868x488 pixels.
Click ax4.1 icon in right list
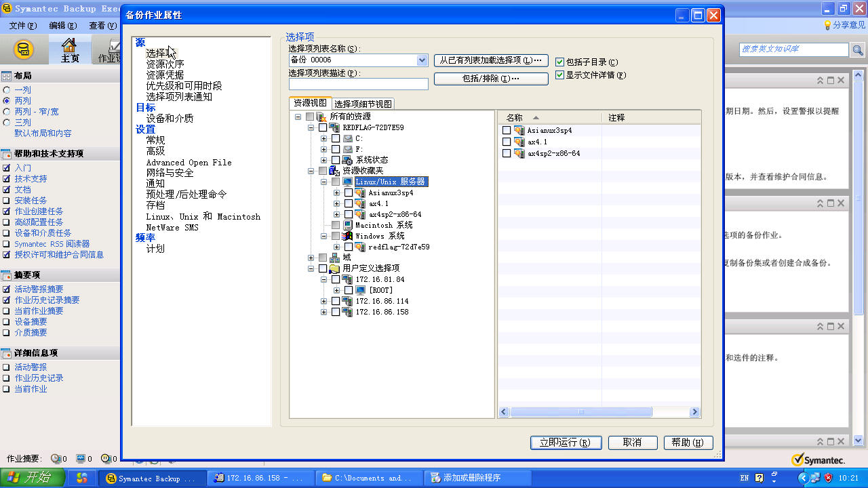519,142
